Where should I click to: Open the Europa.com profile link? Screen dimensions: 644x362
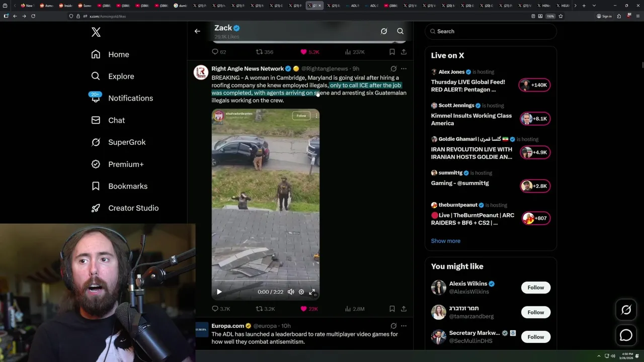coord(227,326)
